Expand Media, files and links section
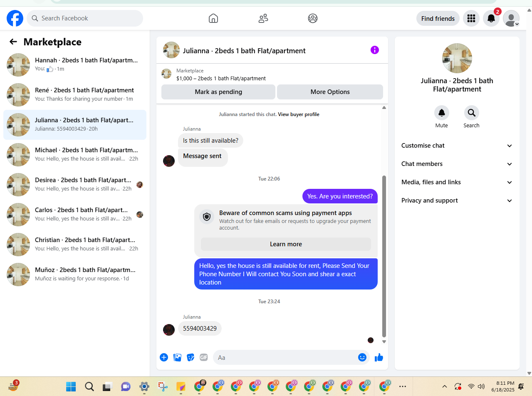 point(457,182)
